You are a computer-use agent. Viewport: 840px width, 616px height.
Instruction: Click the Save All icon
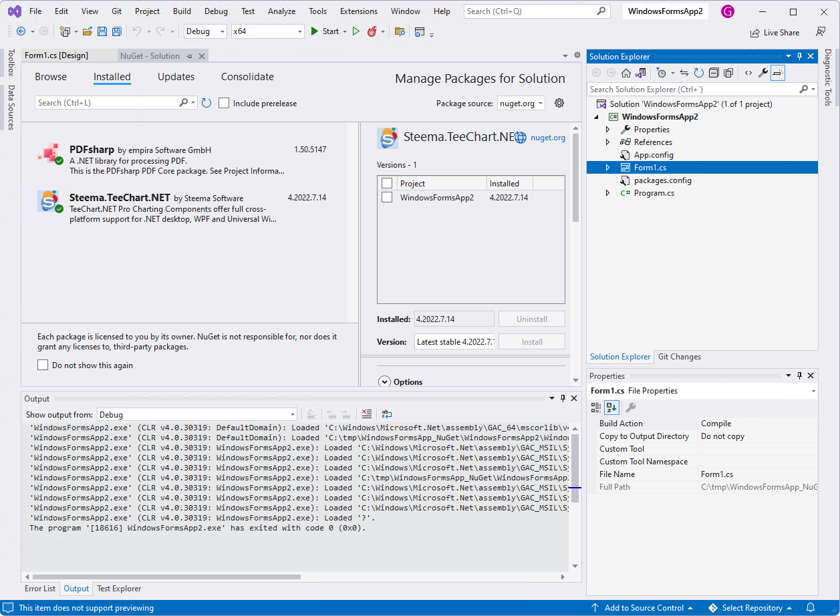tap(117, 31)
